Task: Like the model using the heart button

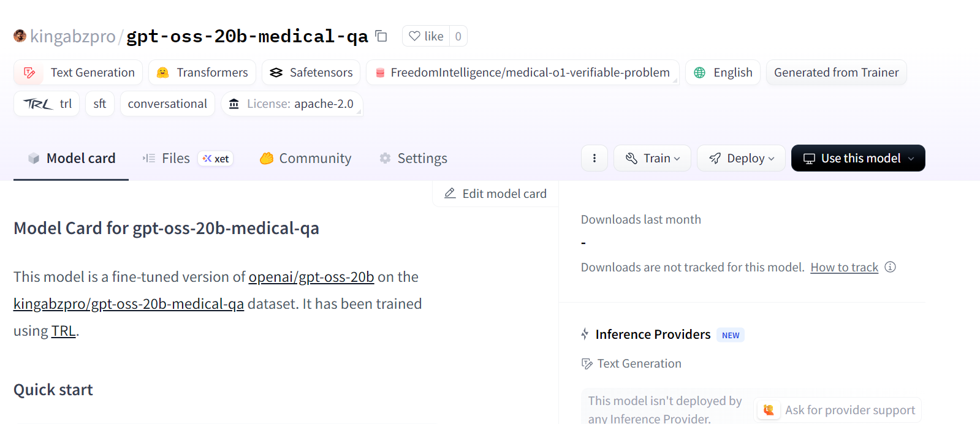Action: coord(426,36)
